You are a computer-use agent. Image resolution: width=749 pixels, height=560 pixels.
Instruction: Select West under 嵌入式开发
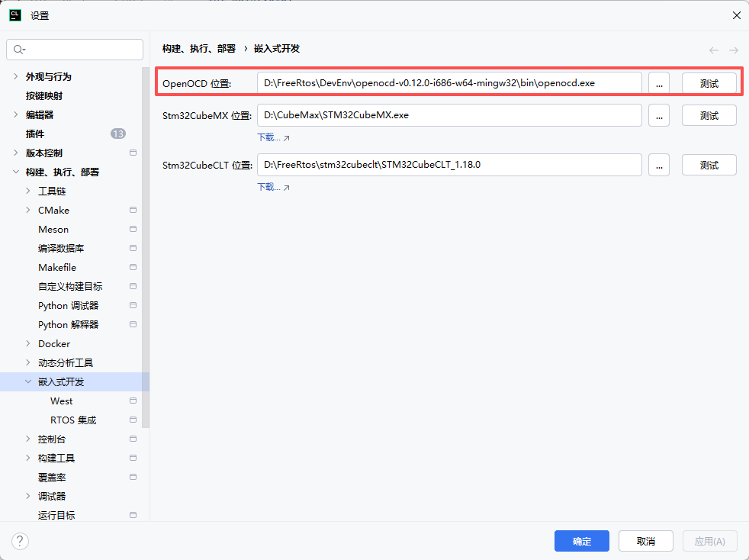click(x=62, y=401)
